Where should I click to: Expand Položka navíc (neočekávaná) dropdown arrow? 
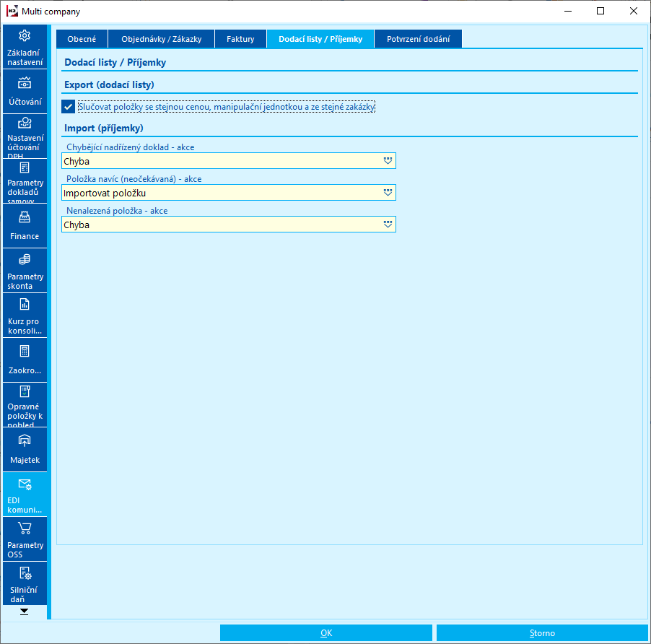[x=388, y=193]
